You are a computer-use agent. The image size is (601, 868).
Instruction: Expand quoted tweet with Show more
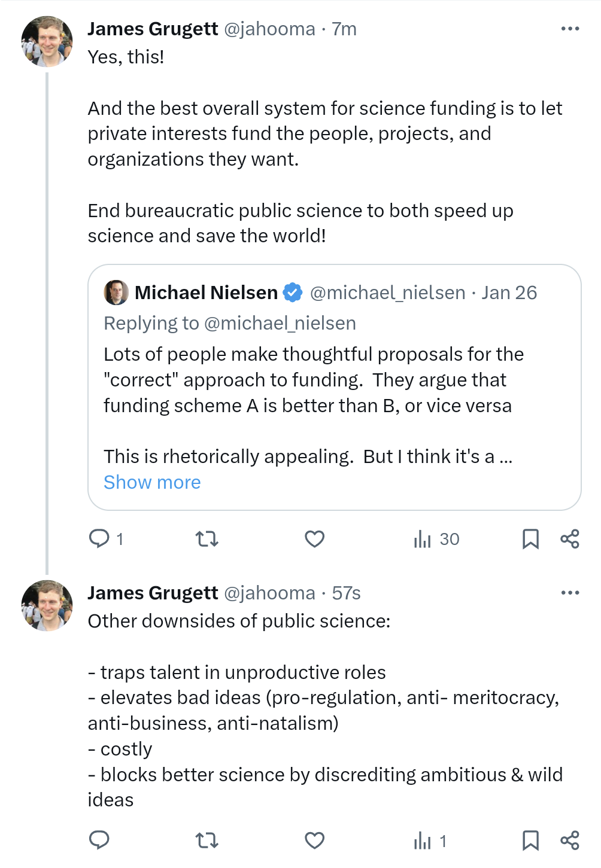[x=152, y=482]
